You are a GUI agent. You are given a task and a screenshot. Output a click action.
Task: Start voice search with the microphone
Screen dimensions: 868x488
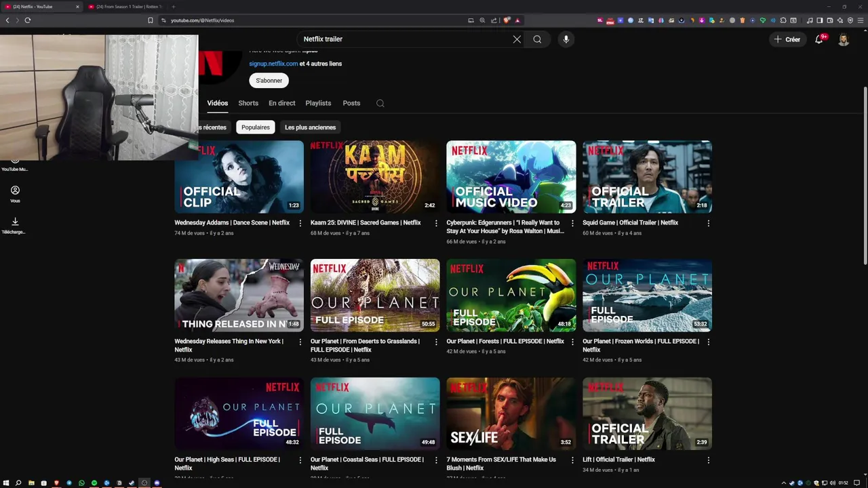click(x=566, y=39)
